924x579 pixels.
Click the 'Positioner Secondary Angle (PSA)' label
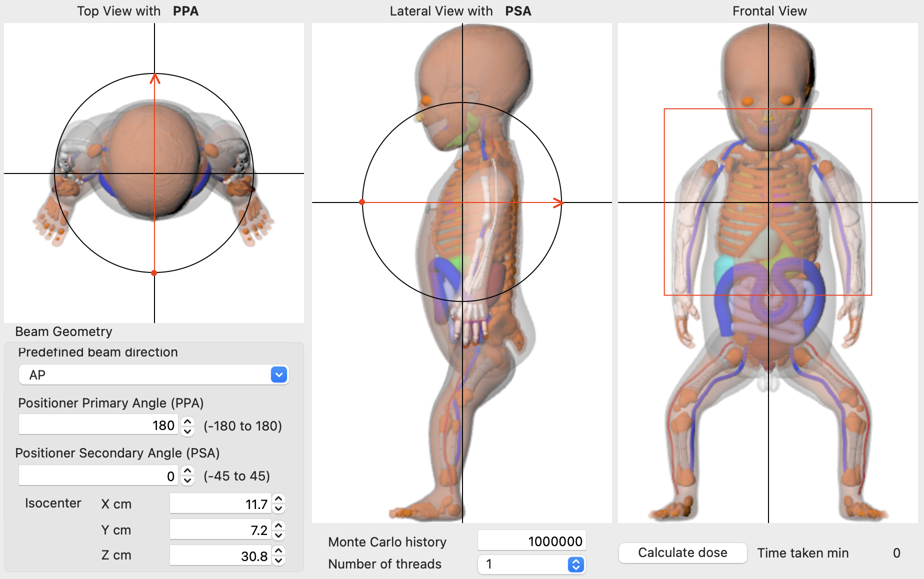pos(117,453)
